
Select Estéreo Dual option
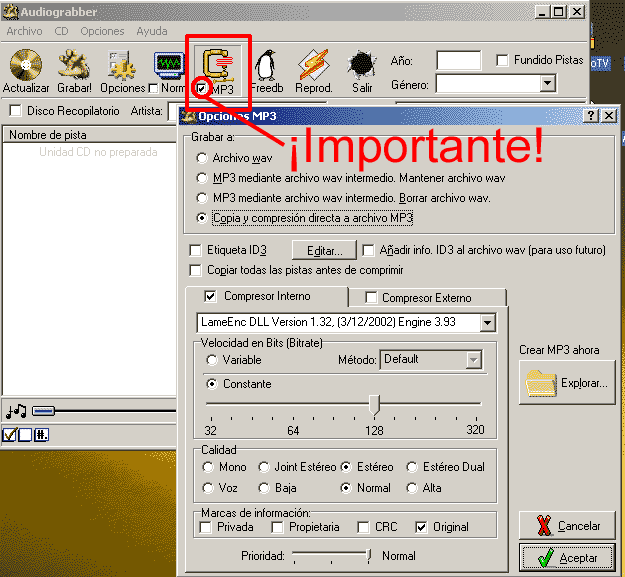412,467
